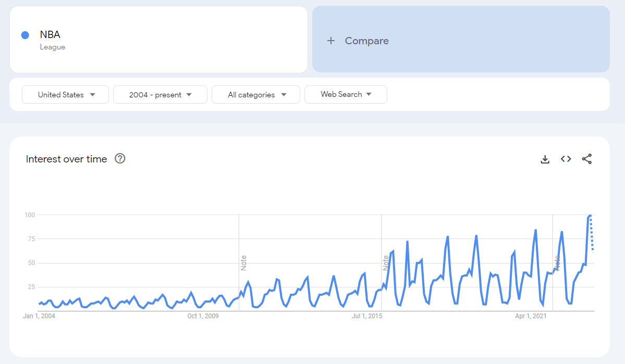Screen dimensions: 625x364
Task: Open the All categories dropdown
Action: (256, 95)
